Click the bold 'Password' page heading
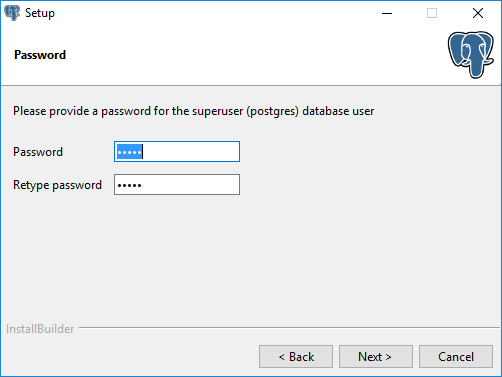This screenshot has width=502, height=377. click(x=40, y=55)
